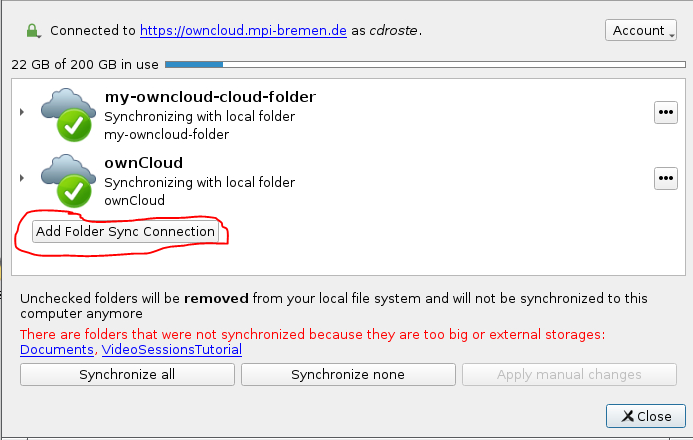Image resolution: width=693 pixels, height=440 pixels.
Task: Open the three-dot menu for ownCloud folder
Action: pyautogui.click(x=666, y=178)
